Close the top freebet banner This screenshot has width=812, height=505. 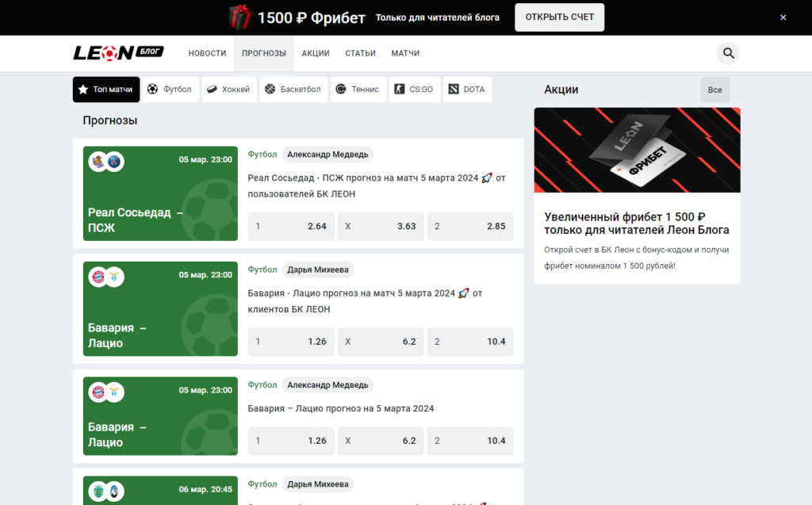783,17
